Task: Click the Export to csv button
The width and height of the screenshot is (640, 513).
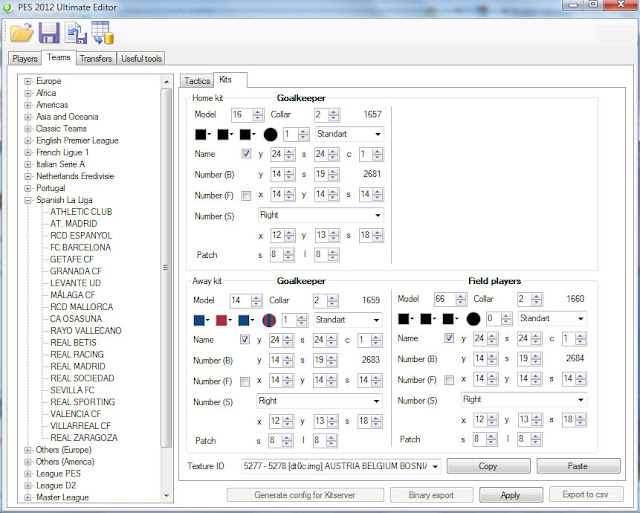Action: [x=586, y=494]
